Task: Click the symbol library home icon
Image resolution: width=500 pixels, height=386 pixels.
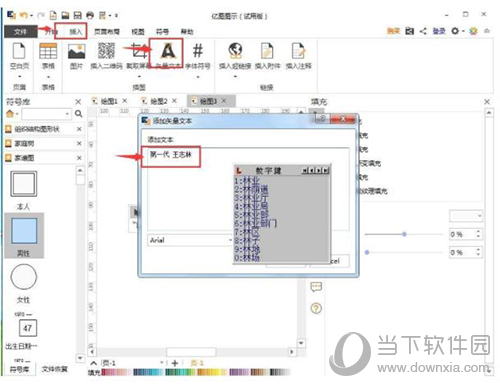Action: (10, 114)
